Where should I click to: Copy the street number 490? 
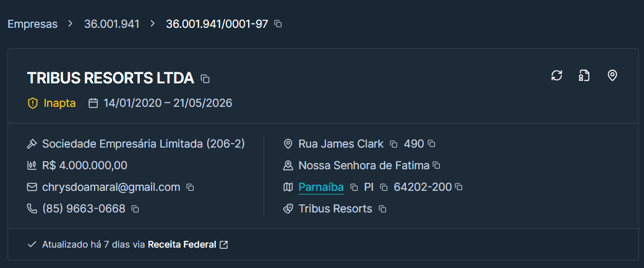coord(431,143)
